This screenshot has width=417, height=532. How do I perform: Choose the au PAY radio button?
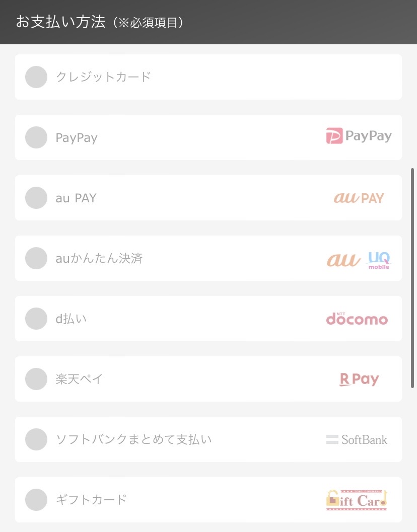pyautogui.click(x=36, y=198)
